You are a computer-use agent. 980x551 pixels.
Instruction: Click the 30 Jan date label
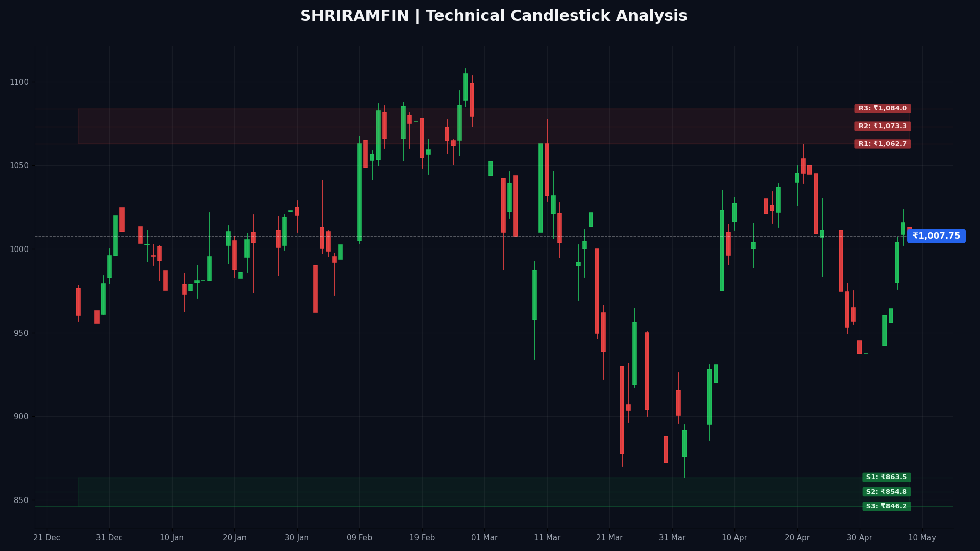tap(297, 538)
